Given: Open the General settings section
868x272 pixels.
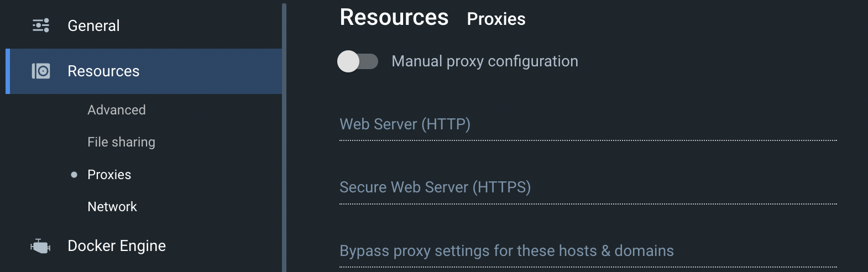Looking at the screenshot, I should pyautogui.click(x=93, y=25).
